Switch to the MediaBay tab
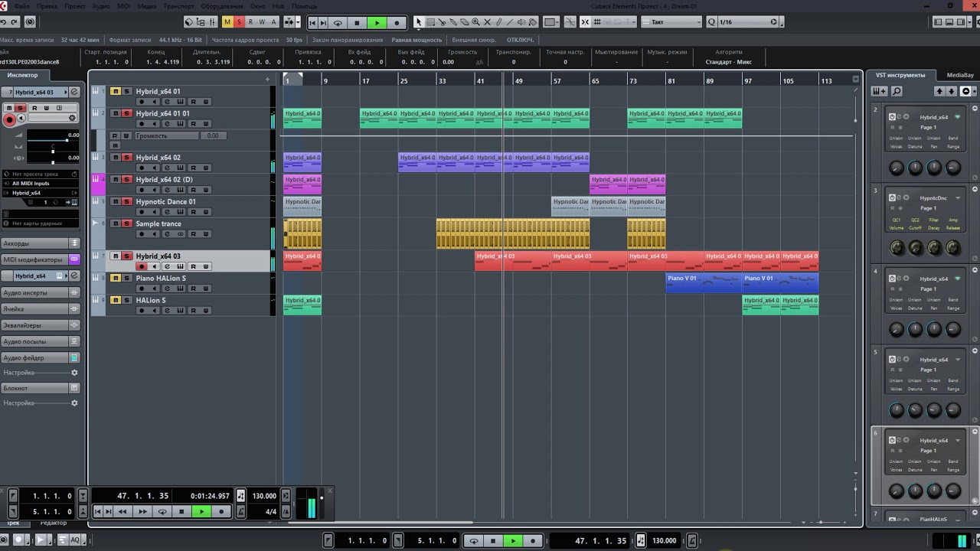Screen dimensions: 980x551 coord(960,75)
